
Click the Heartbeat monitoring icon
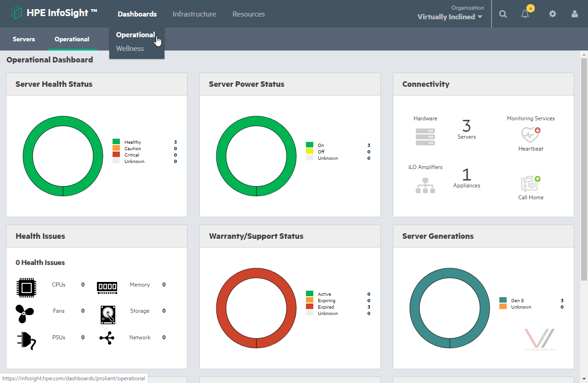531,135
